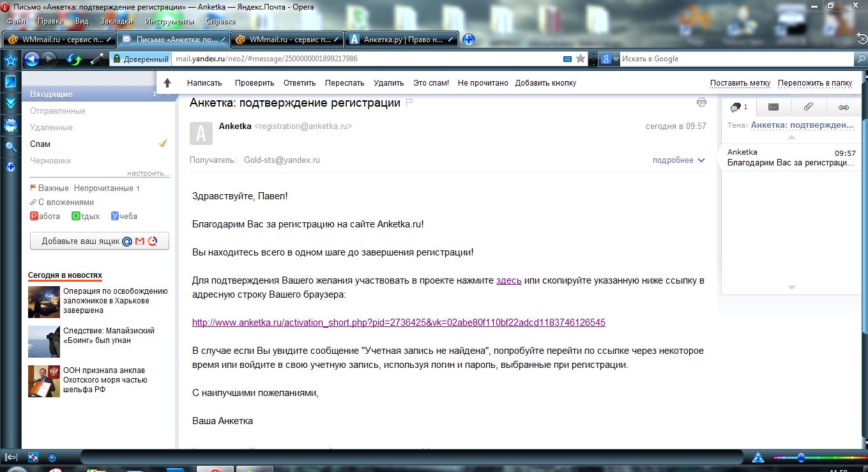Reply with the Ответить button

click(300, 83)
